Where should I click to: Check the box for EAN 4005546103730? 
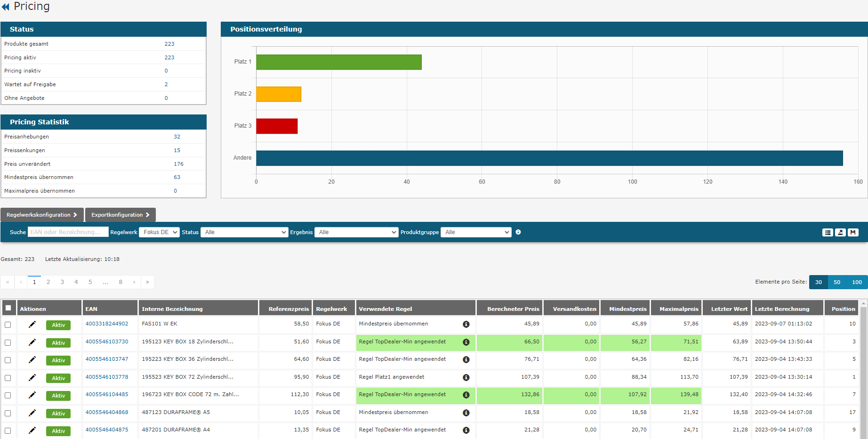(8, 342)
